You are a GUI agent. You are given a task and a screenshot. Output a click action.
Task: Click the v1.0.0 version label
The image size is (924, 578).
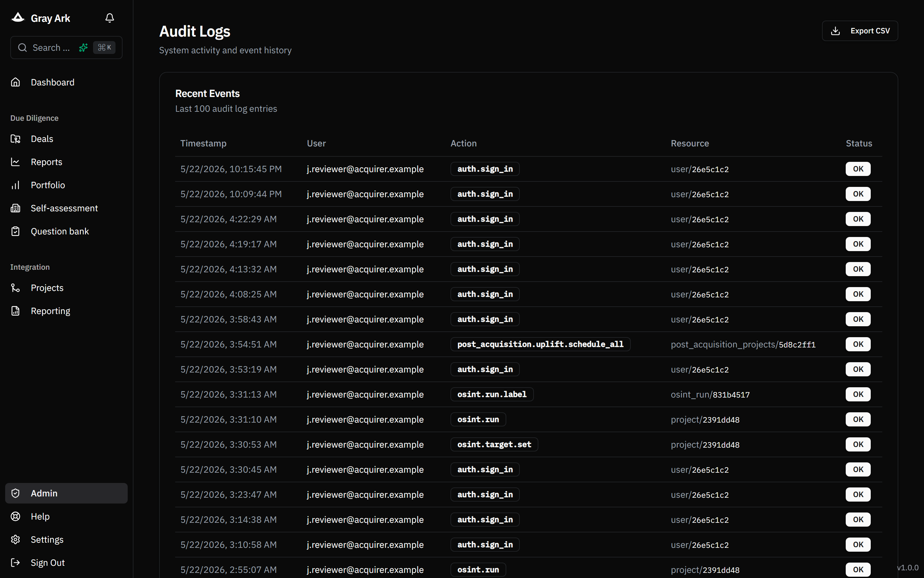tap(908, 568)
